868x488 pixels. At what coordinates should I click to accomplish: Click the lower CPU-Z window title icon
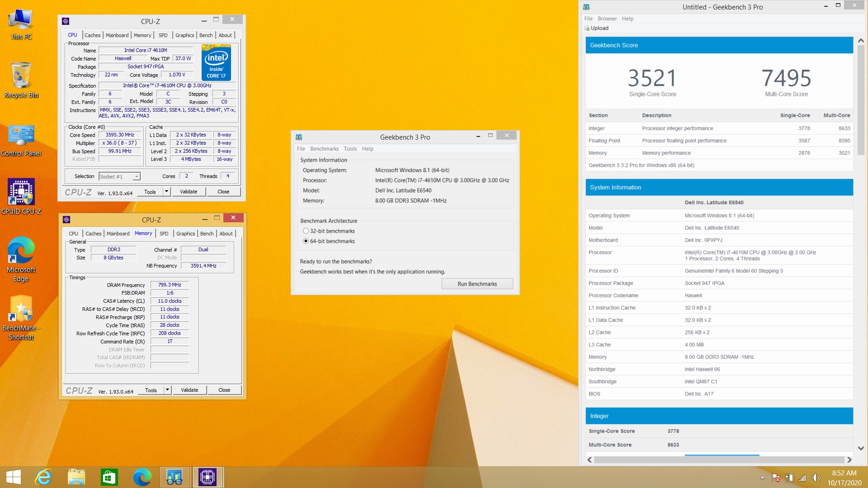66,220
